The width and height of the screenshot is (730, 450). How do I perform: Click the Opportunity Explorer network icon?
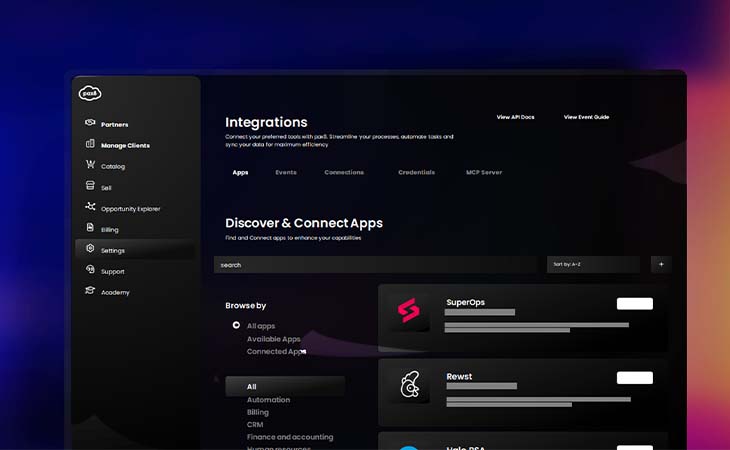(x=90, y=206)
